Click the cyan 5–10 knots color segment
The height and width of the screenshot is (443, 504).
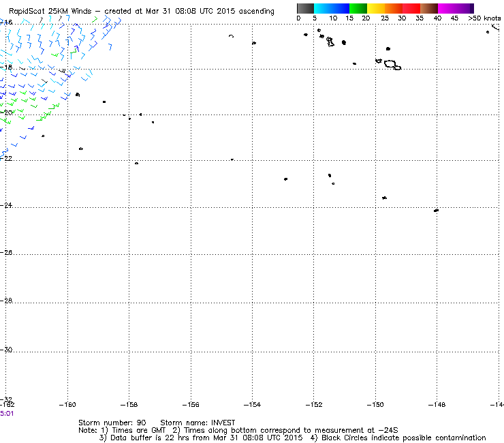tap(323, 8)
